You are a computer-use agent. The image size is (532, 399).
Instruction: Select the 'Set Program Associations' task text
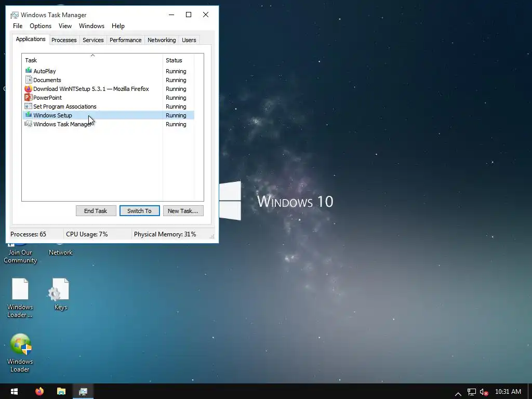65,107
